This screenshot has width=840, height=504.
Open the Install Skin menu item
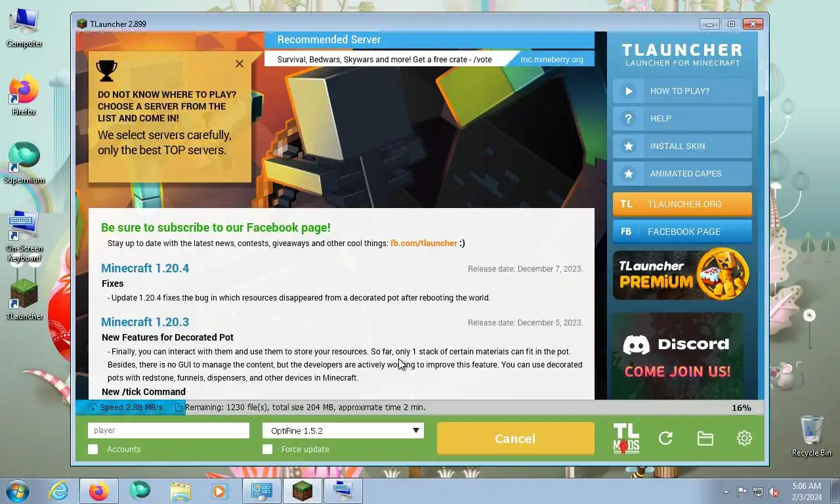pos(682,146)
